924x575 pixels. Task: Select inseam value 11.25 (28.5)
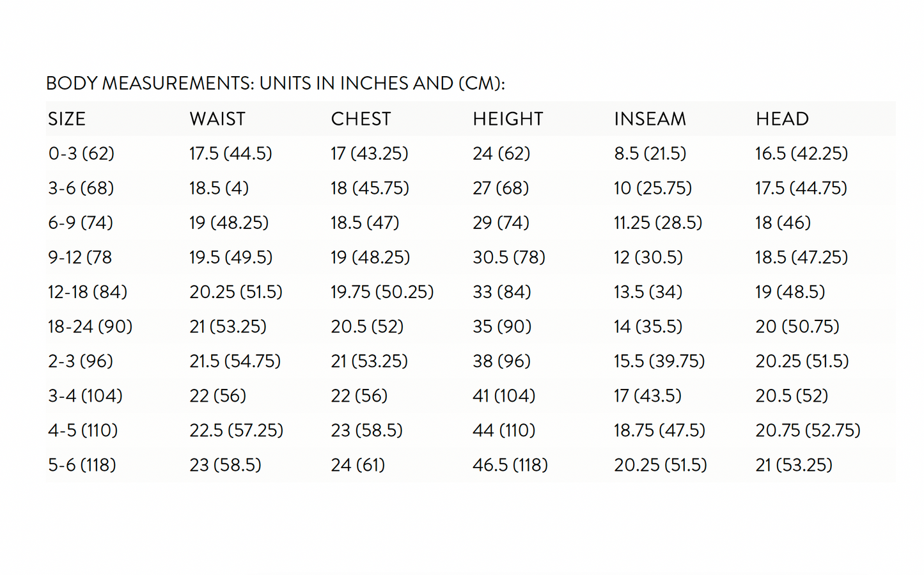coord(658,223)
